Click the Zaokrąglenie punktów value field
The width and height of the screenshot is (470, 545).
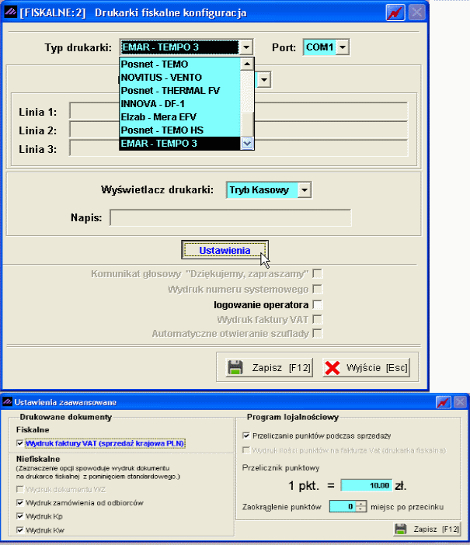[x=343, y=507]
